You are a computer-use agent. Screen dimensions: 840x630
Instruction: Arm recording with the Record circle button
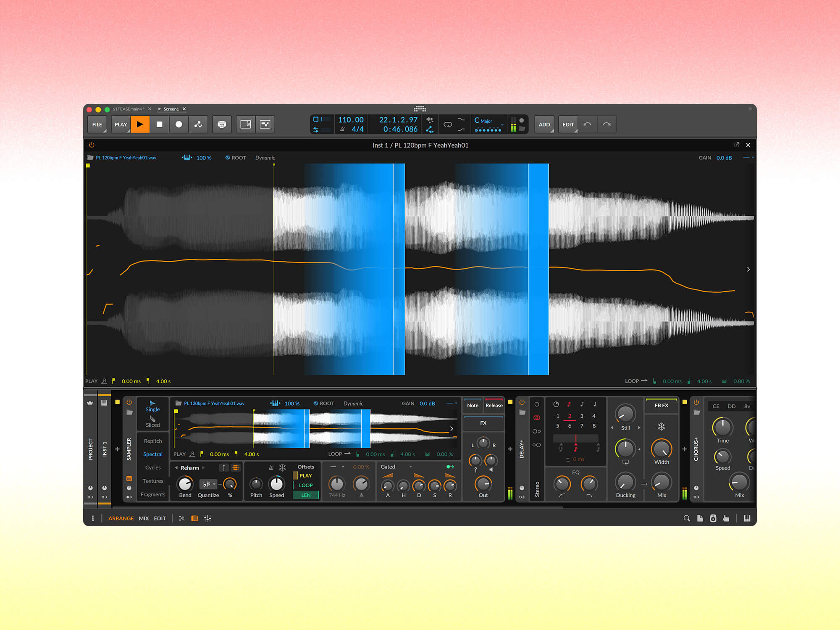[179, 124]
